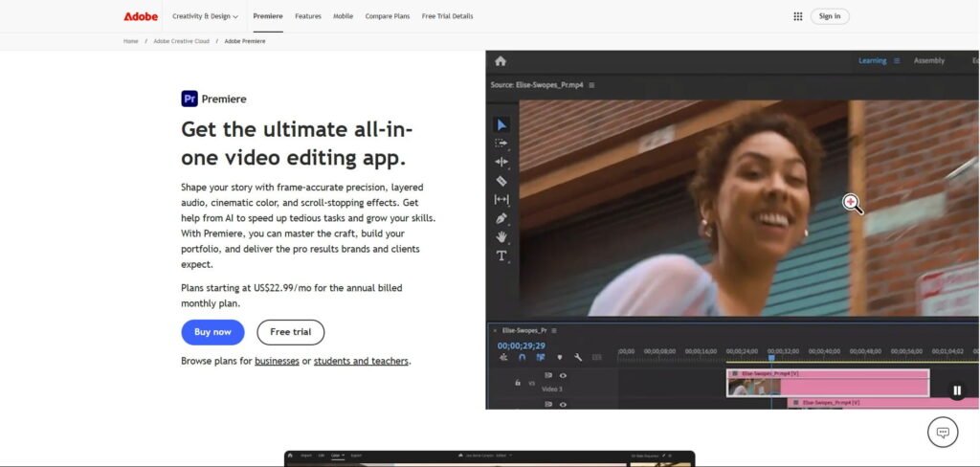
Task: Switch to the Learning workspace tab
Action: [873, 60]
